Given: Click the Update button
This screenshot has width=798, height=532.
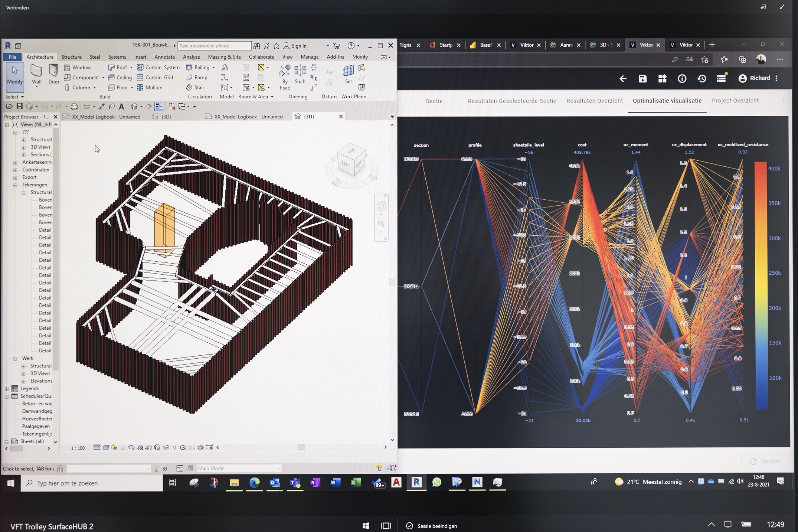Looking at the screenshot, I should click(765, 461).
